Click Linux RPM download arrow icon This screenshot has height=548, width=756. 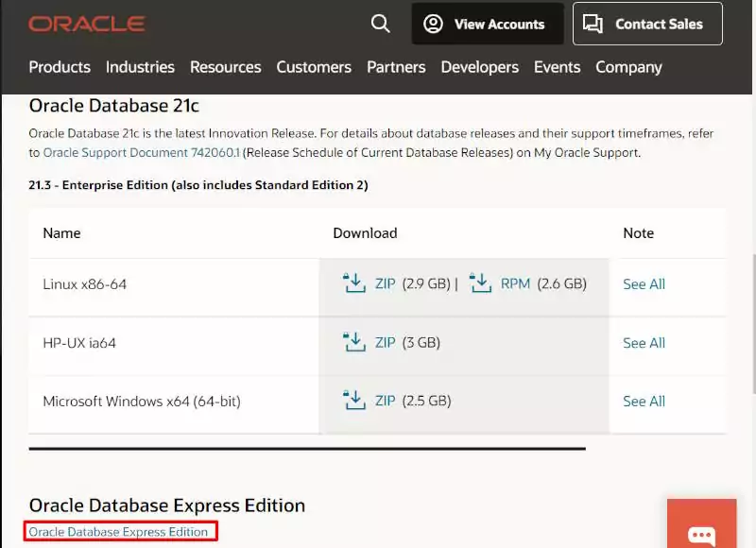coord(481,283)
